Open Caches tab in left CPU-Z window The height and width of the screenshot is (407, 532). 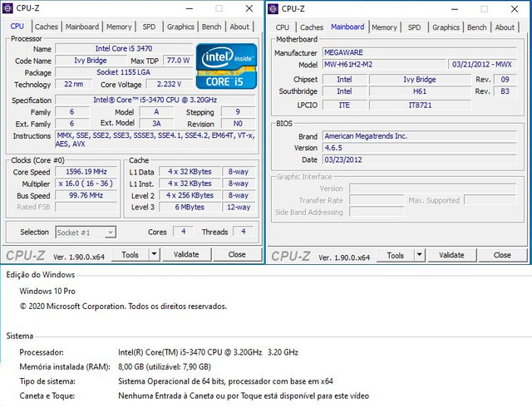(47, 27)
